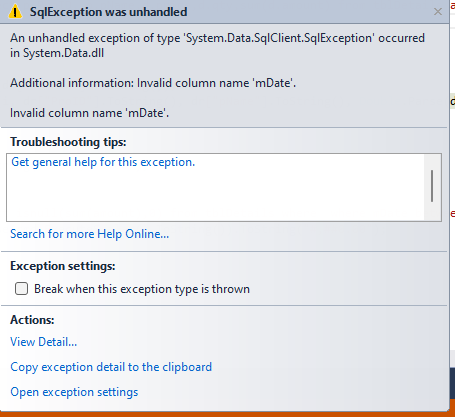Click the 'Exception settings:' heading
The width and height of the screenshot is (455, 417).
pos(63,266)
